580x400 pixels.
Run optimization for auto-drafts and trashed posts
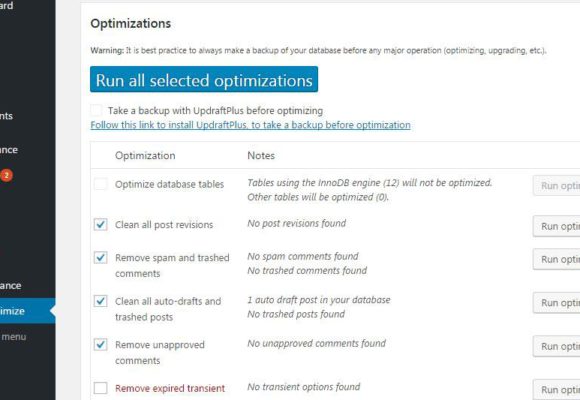click(x=557, y=303)
